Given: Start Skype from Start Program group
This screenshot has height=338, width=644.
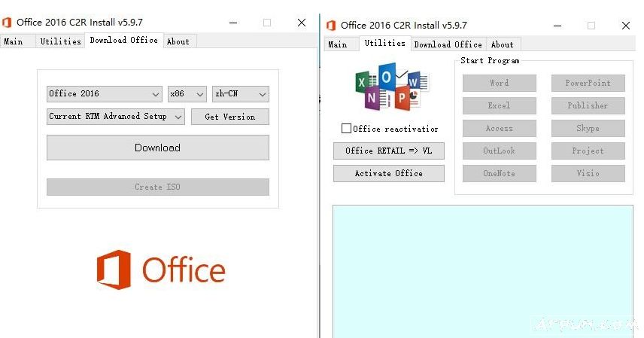Looking at the screenshot, I should pos(588,128).
